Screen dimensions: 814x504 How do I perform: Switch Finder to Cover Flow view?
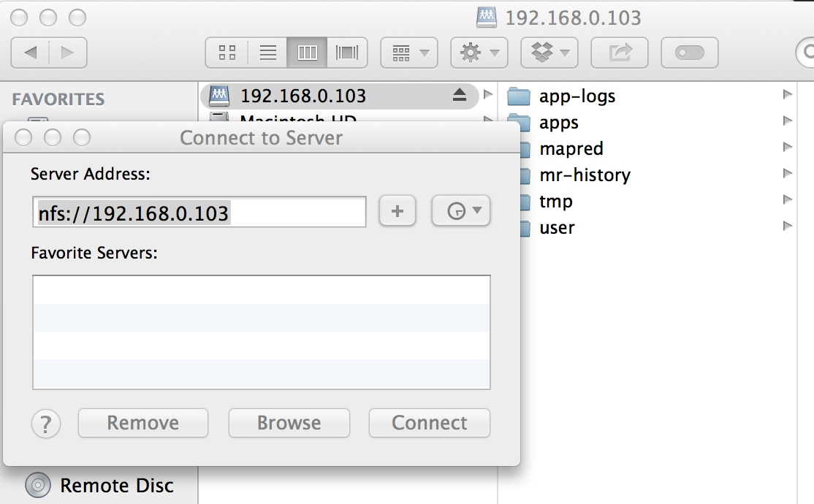[x=347, y=53]
